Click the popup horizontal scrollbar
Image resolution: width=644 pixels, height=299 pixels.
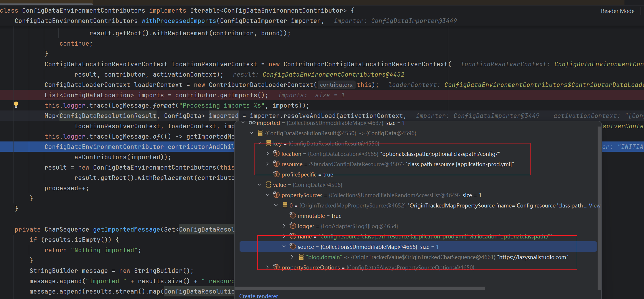point(360,288)
